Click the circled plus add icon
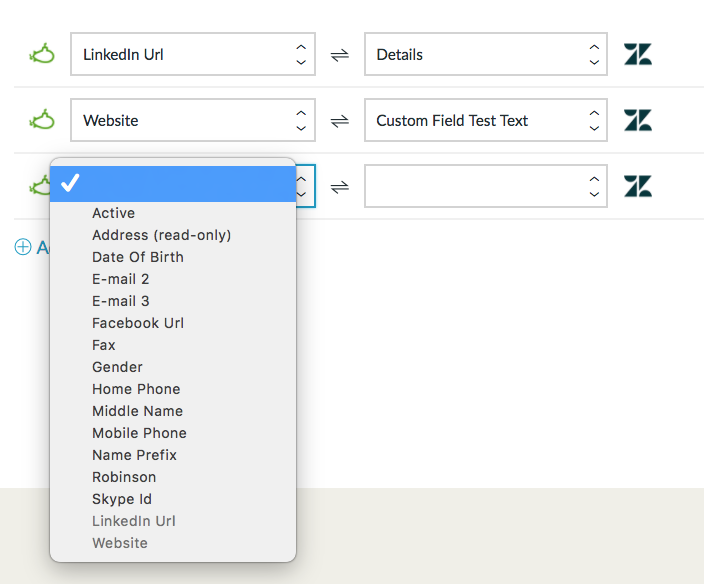This screenshot has width=704, height=584. 23,247
